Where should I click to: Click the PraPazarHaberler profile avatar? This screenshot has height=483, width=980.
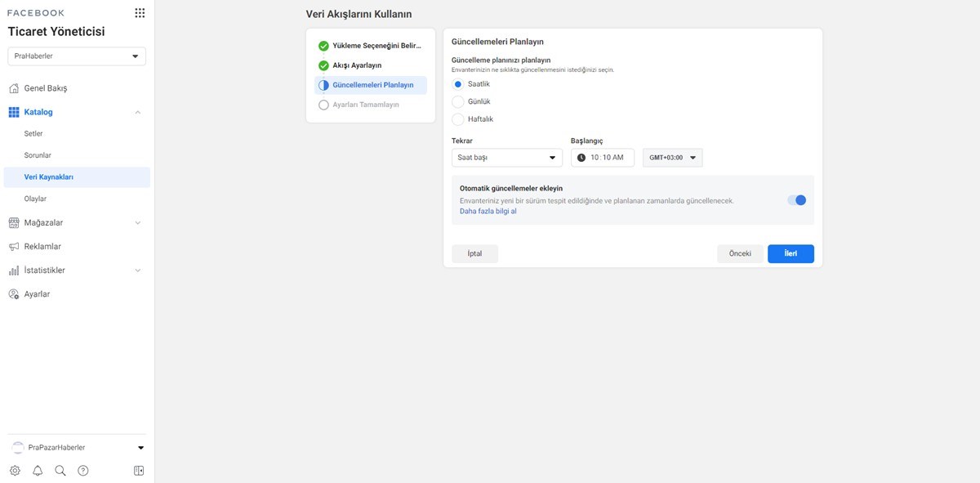[x=18, y=448]
